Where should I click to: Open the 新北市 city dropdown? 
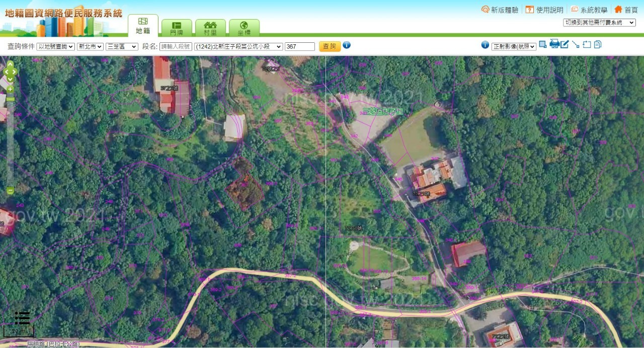pyautogui.click(x=90, y=46)
